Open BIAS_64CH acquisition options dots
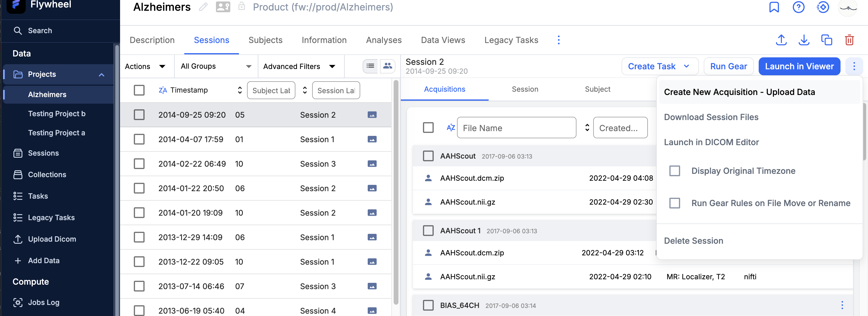The width and height of the screenshot is (868, 316). tap(842, 305)
